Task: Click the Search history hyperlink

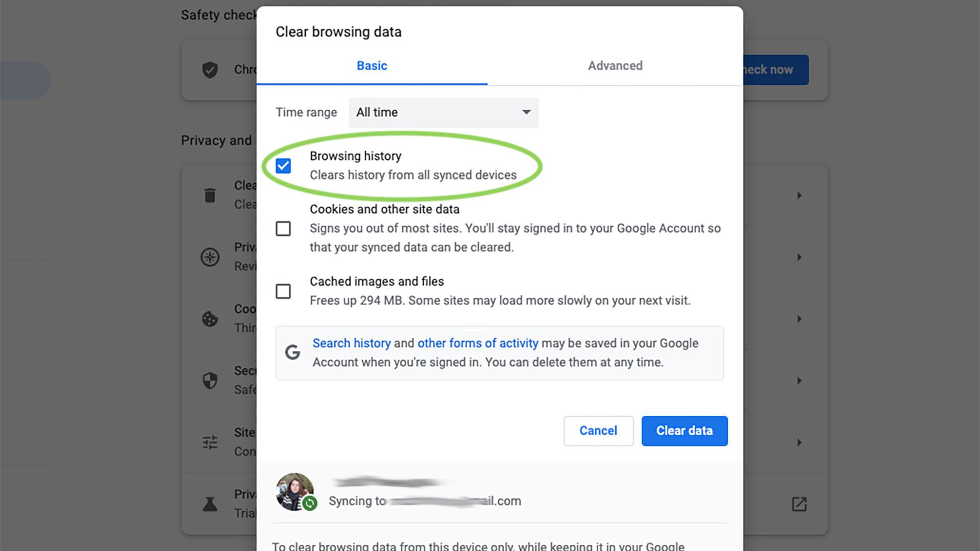Action: 352,343
